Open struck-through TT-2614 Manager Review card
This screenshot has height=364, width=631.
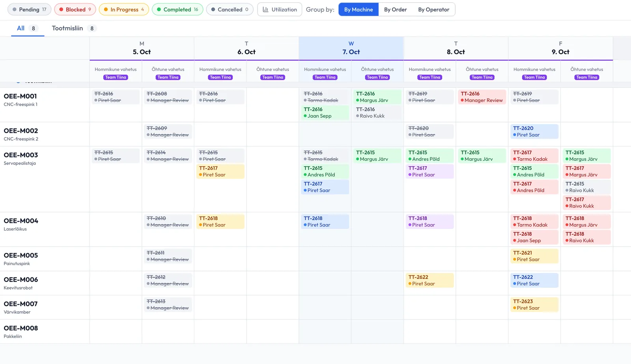(168, 156)
